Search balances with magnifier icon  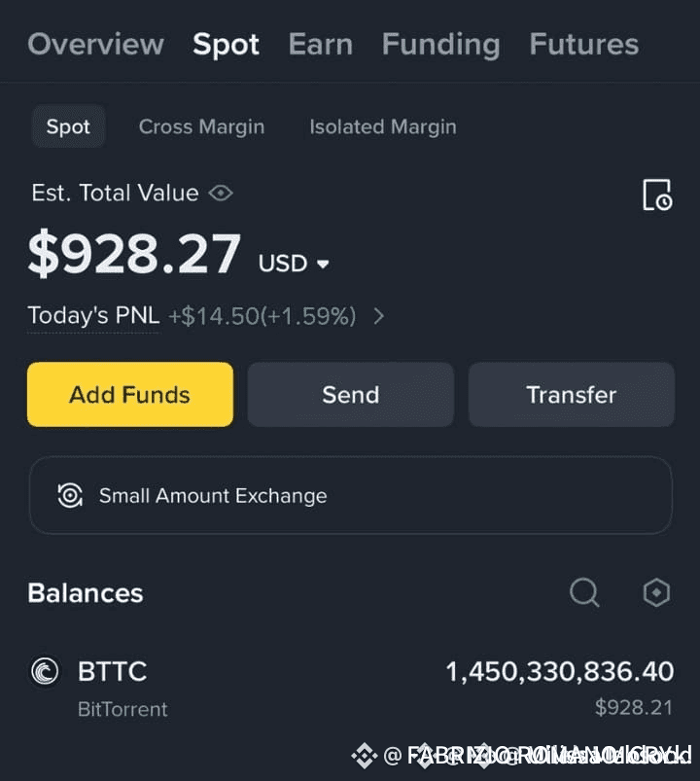pyautogui.click(x=584, y=592)
